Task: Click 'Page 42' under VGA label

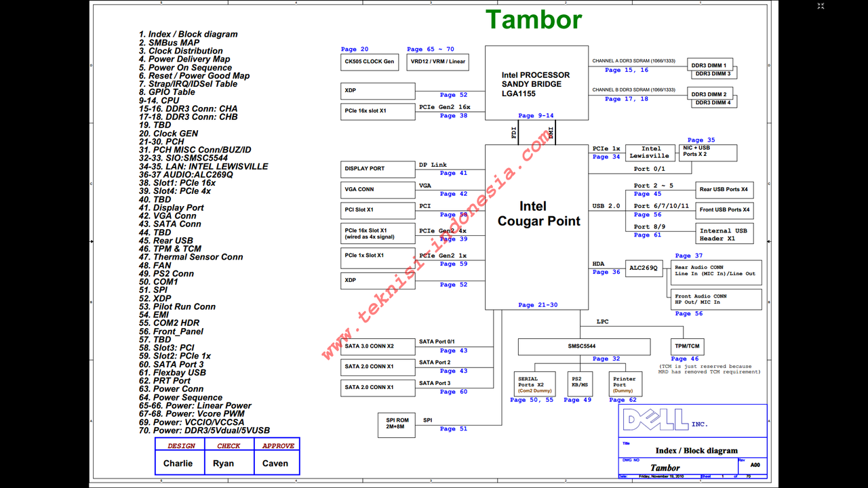Action: 454,194
